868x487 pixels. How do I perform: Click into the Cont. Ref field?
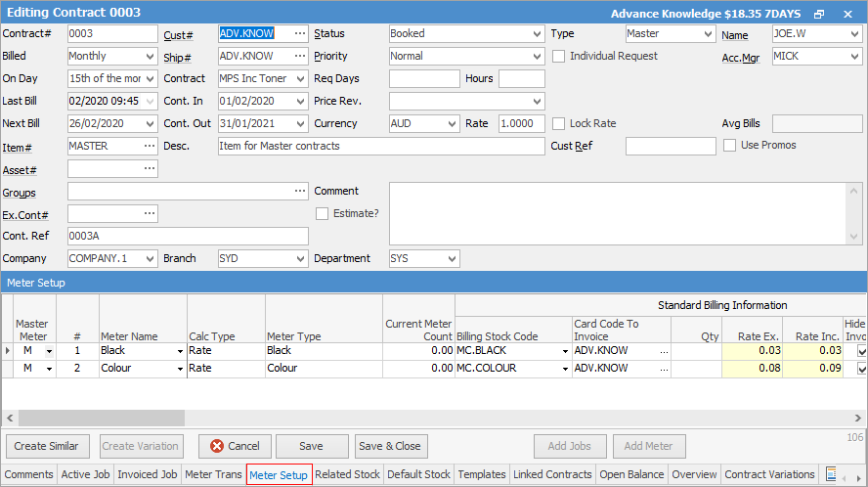click(x=188, y=236)
